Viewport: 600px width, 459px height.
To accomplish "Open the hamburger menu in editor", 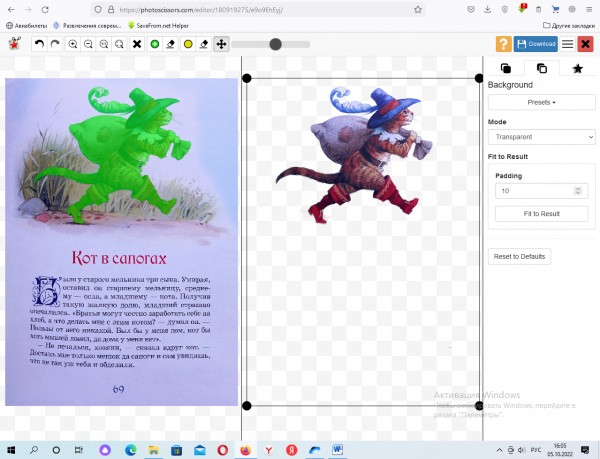I will (x=567, y=44).
